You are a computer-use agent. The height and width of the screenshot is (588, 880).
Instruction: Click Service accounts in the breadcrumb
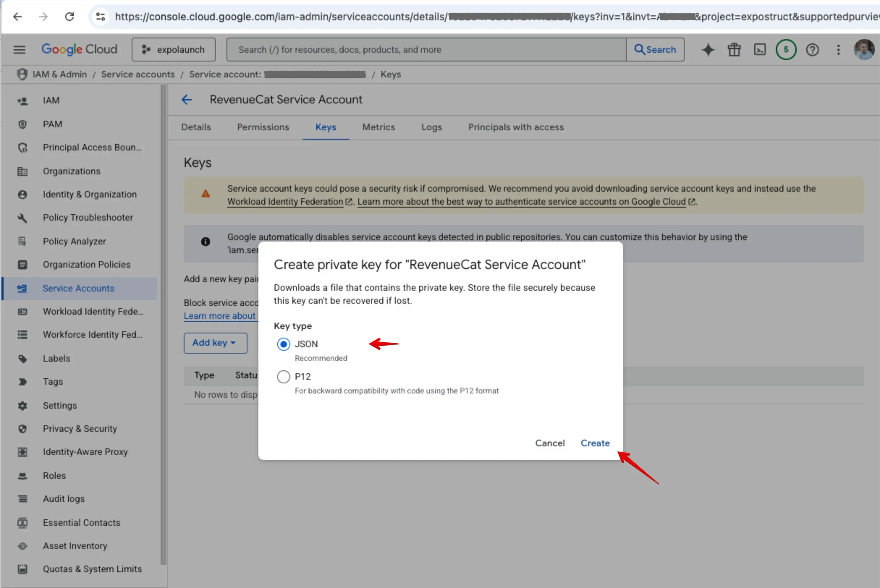[138, 74]
